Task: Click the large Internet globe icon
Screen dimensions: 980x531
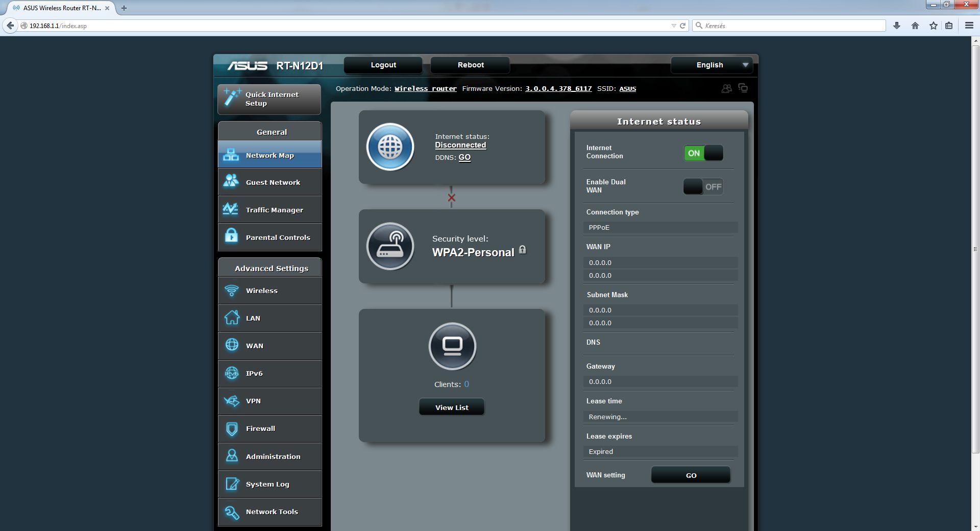Action: 390,147
